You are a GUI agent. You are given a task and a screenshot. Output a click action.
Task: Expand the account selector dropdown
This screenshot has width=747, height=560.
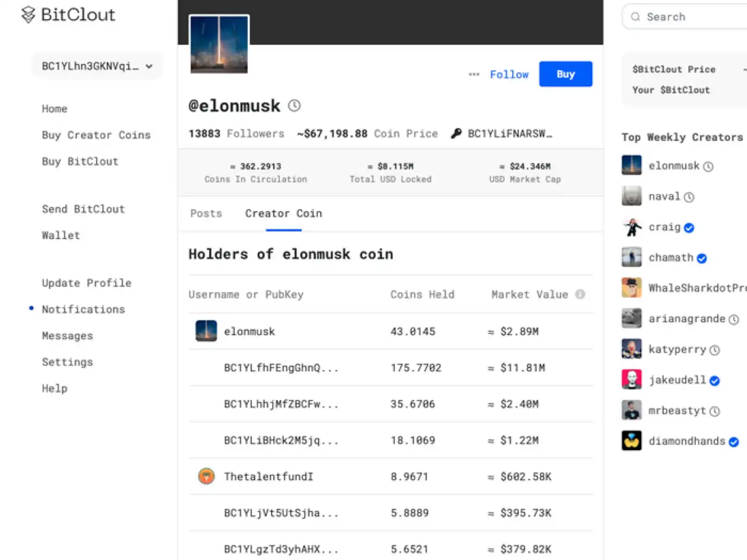(149, 66)
